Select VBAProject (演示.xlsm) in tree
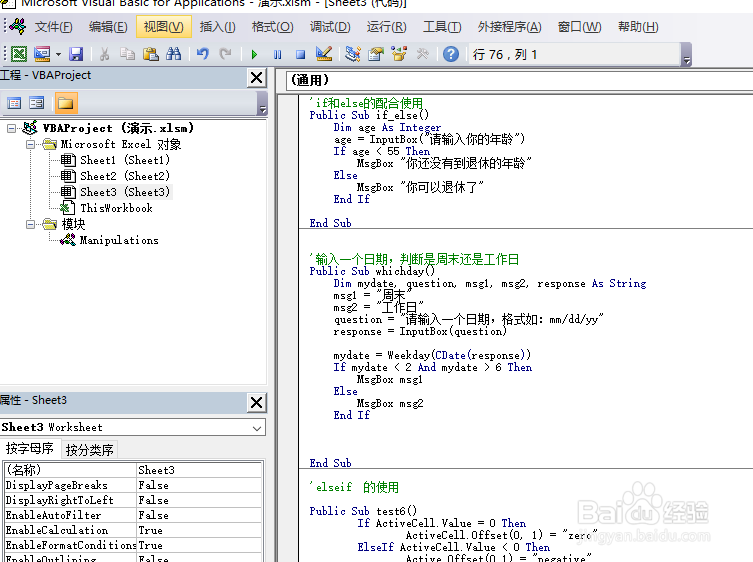The width and height of the screenshot is (753, 562). click(x=118, y=128)
